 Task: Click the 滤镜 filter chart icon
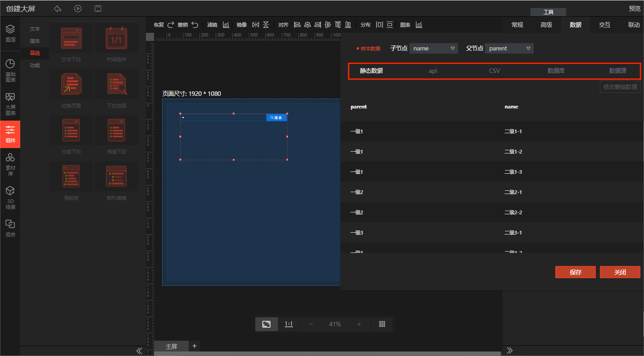pos(226,25)
